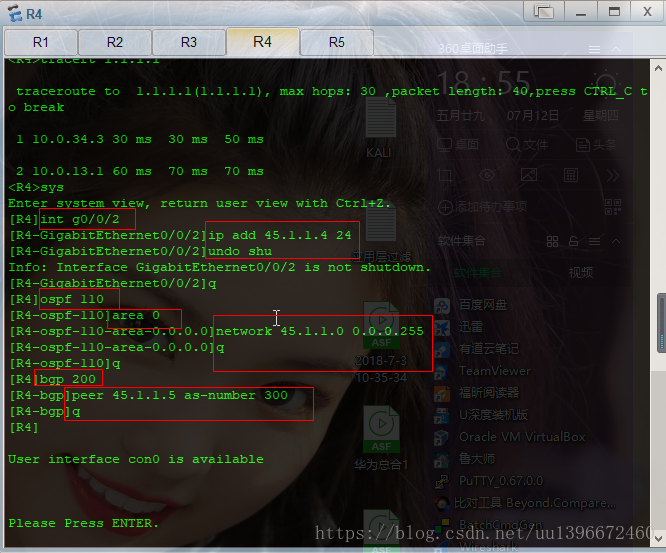The image size is (666, 553).
Task: Select the 软件集合 tab in panel
Action: 477,273
